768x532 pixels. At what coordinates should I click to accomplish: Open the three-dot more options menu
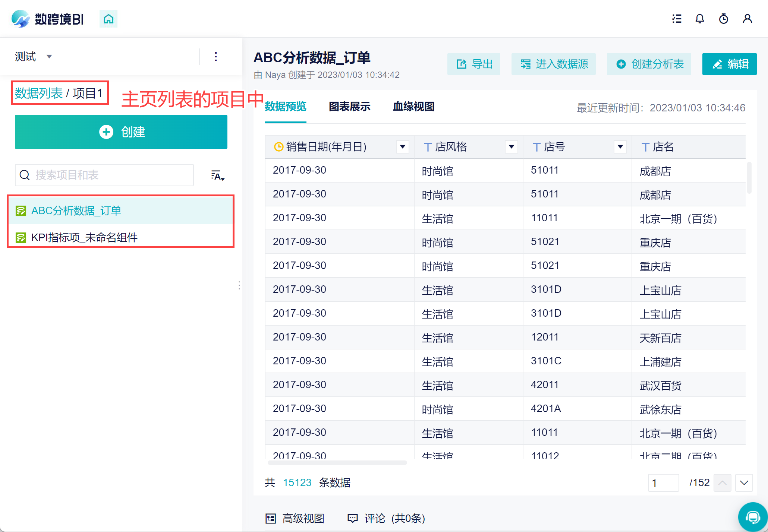216,57
